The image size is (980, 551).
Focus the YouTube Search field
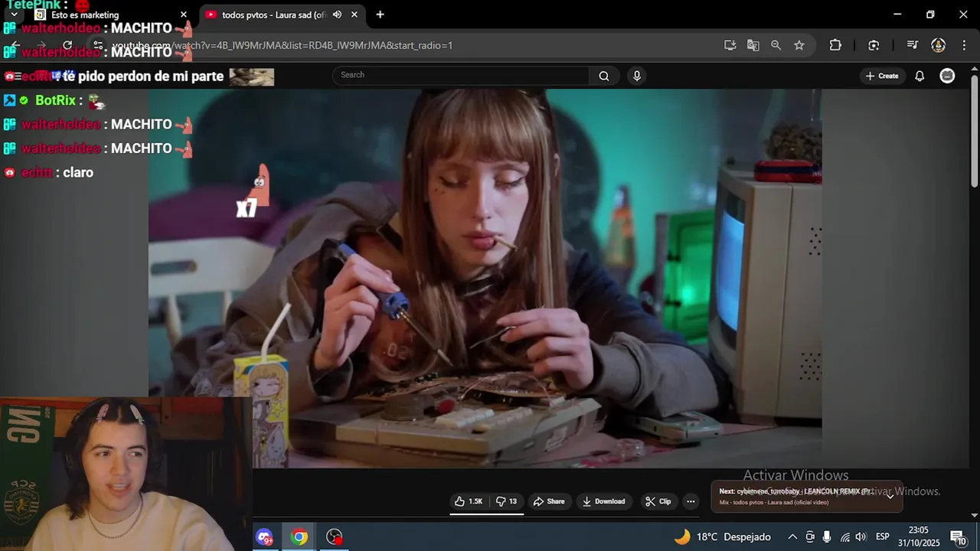point(461,75)
